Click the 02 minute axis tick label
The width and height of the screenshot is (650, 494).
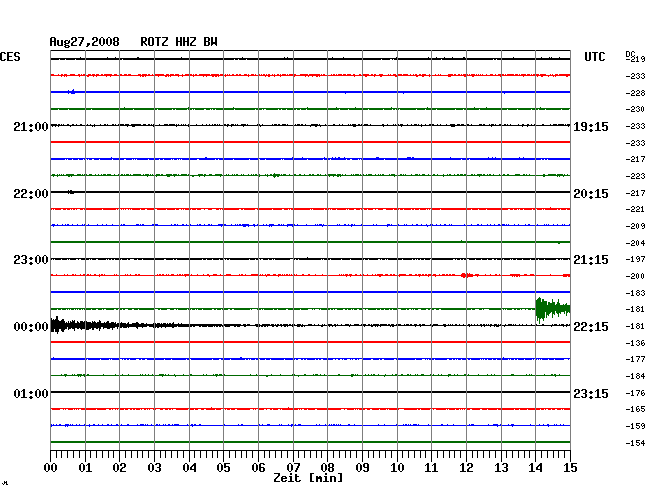[x=119, y=468]
